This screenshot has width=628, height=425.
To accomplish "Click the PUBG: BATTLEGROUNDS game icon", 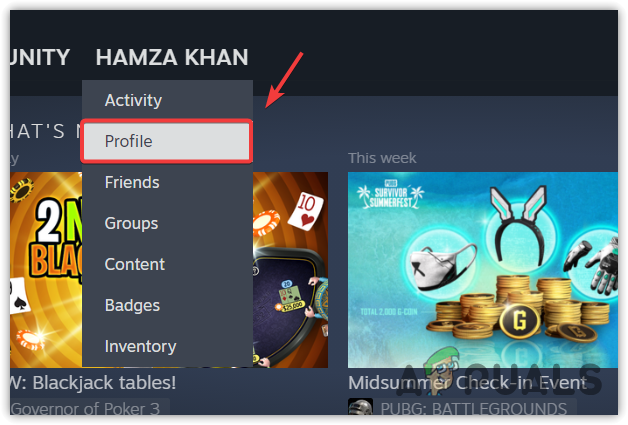I will [x=360, y=407].
